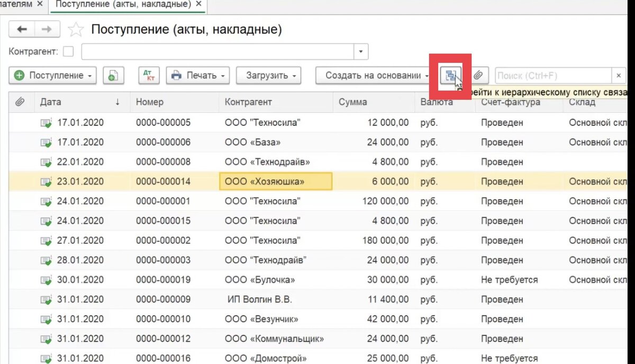The width and height of the screenshot is (635, 364).
Task: Open attachments via the paperclip icon
Action: click(x=480, y=75)
